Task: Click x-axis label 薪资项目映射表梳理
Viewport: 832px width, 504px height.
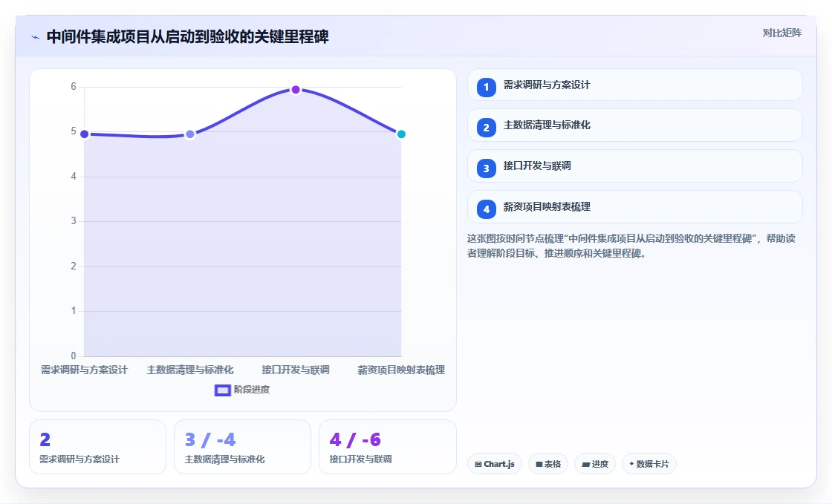Action: (401, 370)
